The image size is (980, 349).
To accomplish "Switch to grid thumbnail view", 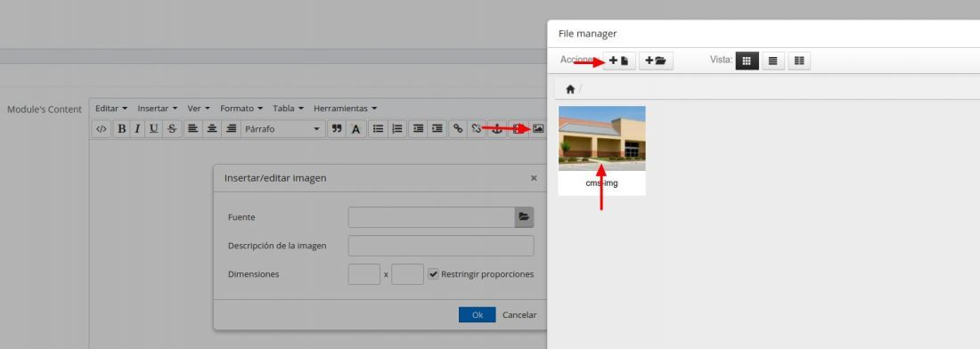I will (x=747, y=61).
